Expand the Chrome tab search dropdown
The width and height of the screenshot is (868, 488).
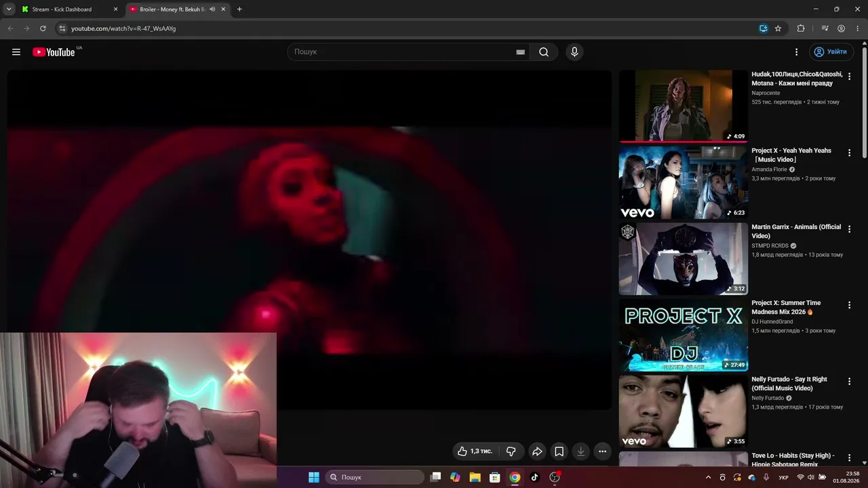[9, 9]
